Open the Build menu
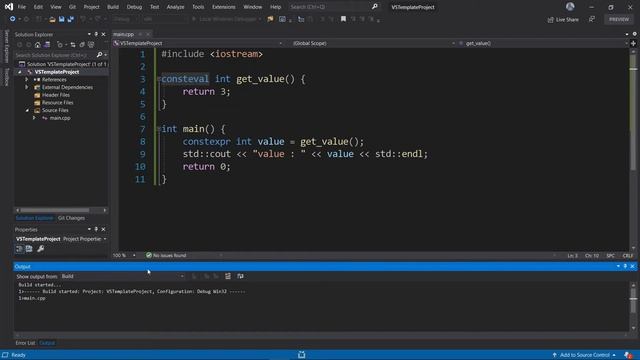 click(113, 7)
